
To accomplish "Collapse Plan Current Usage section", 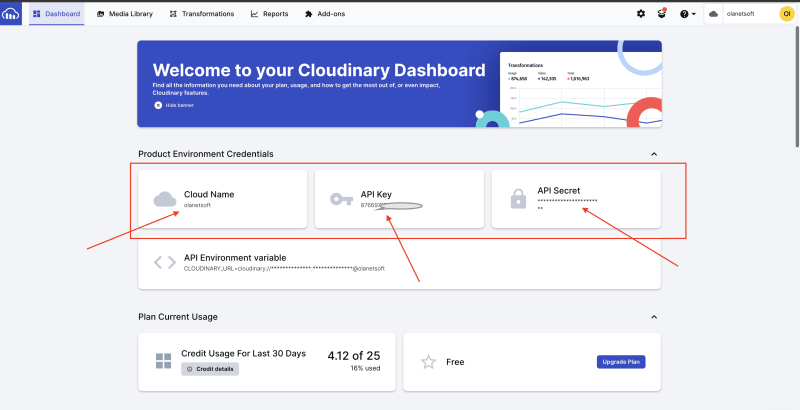I will tap(654, 317).
